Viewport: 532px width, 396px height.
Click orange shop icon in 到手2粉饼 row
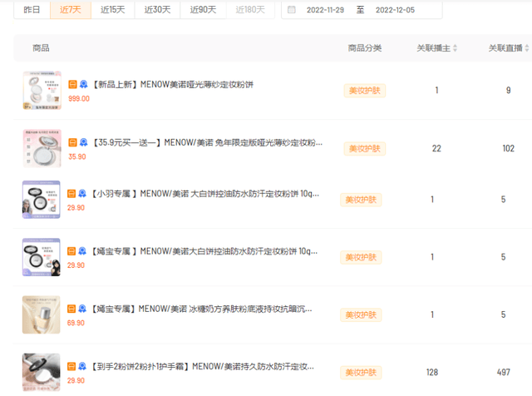71,366
